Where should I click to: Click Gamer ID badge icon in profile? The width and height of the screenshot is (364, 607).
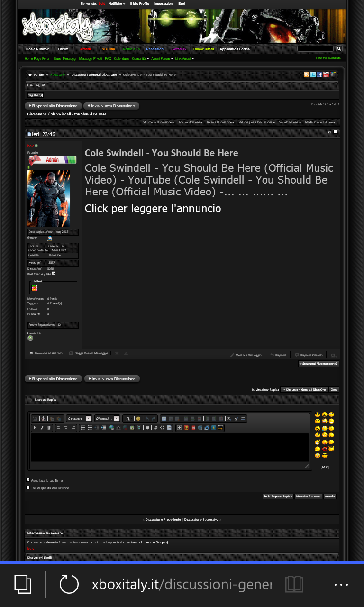[30, 338]
